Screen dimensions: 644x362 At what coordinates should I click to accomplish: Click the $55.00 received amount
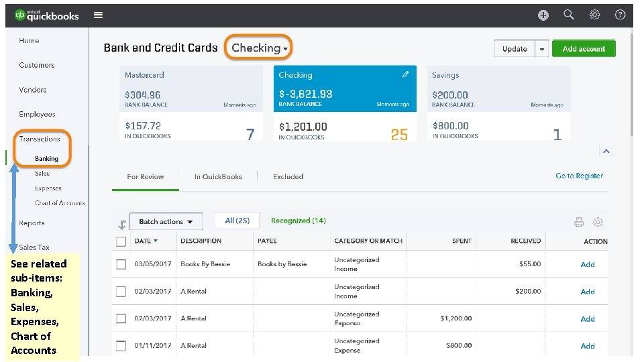[x=530, y=264]
